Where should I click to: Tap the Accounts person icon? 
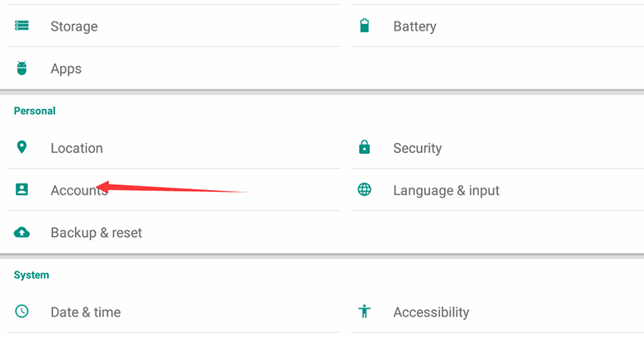coord(22,189)
